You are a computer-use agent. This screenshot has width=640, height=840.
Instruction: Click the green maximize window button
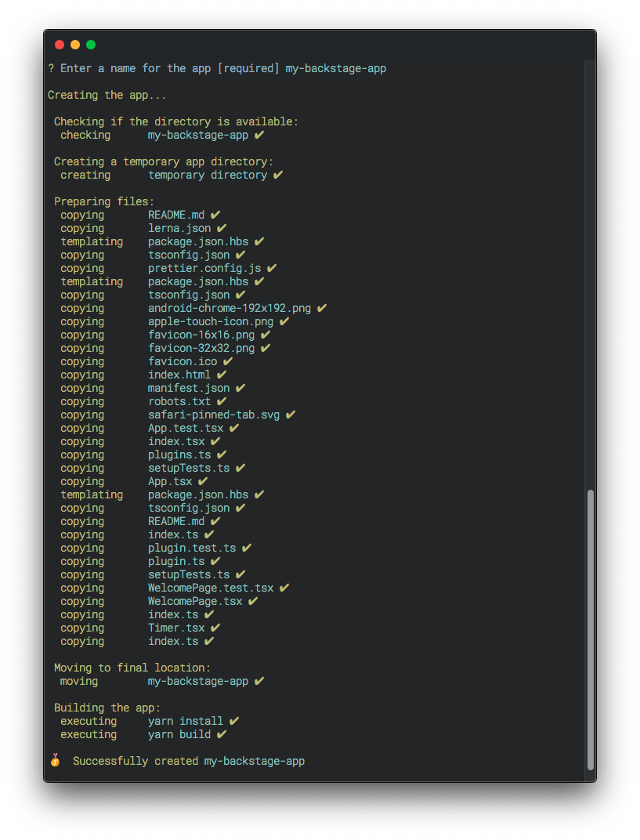coord(91,45)
